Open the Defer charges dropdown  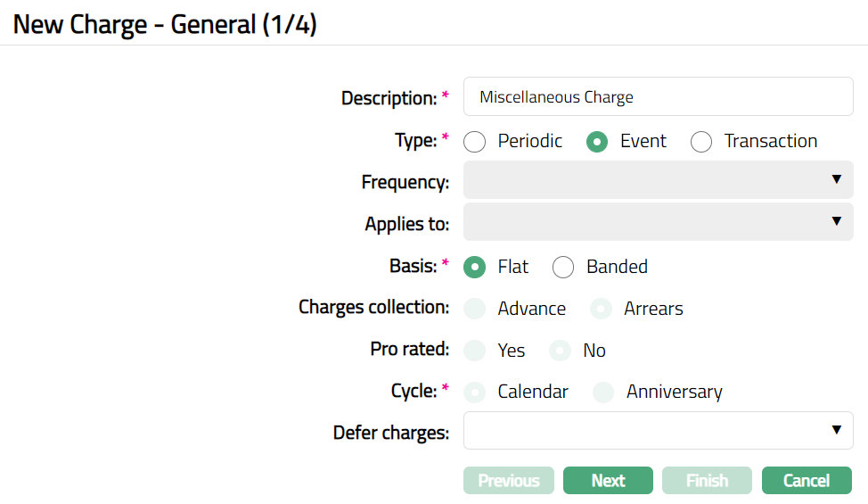point(658,431)
